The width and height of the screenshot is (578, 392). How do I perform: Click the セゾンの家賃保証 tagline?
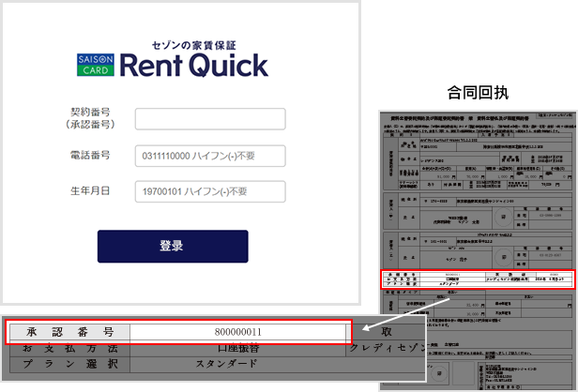click(194, 45)
